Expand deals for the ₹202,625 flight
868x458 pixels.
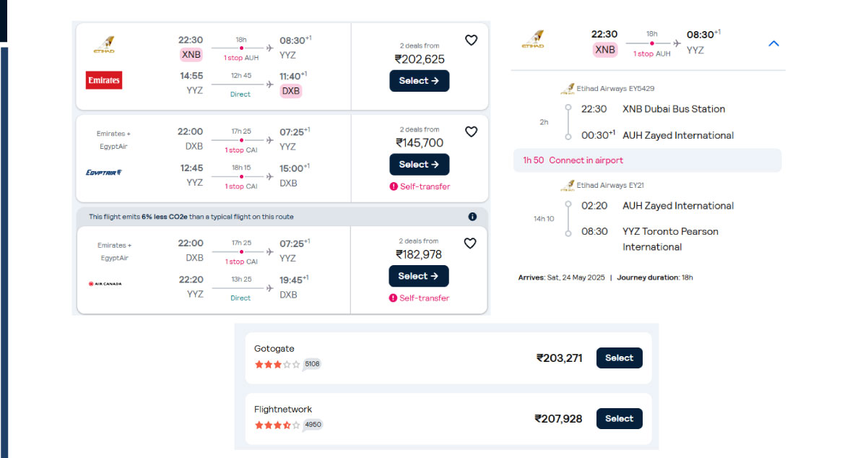click(419, 81)
